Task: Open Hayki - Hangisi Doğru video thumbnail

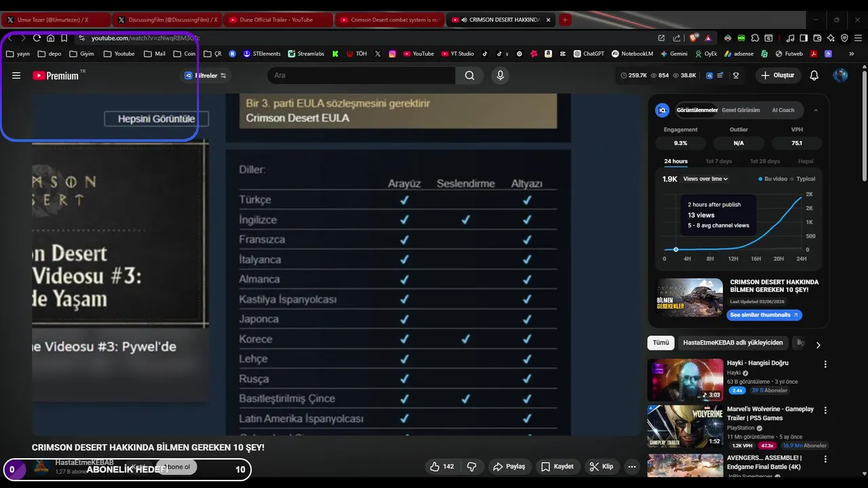Action: pyautogui.click(x=685, y=380)
